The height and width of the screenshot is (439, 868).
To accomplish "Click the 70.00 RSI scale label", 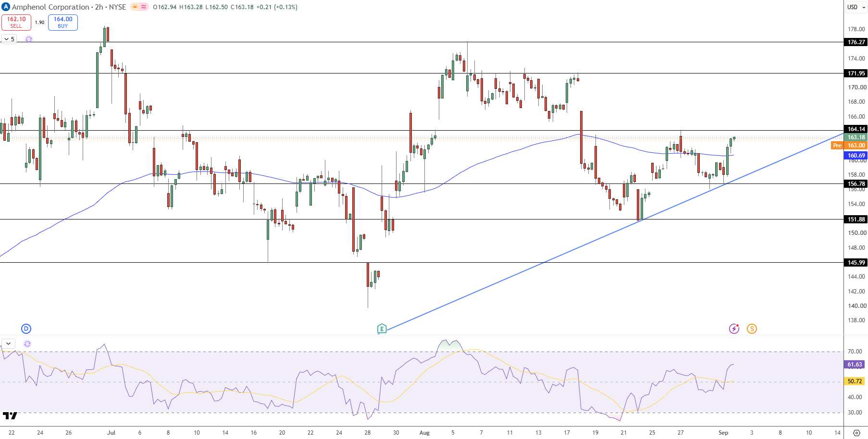I will [855, 352].
